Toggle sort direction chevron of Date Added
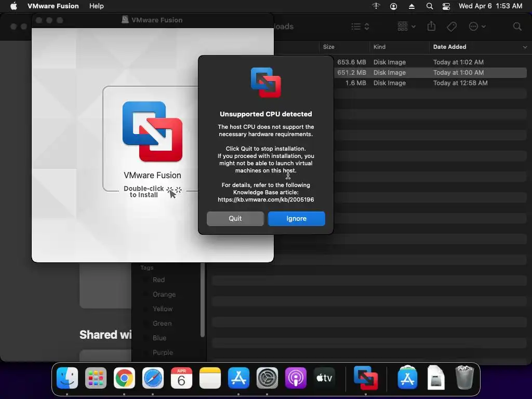 525,47
